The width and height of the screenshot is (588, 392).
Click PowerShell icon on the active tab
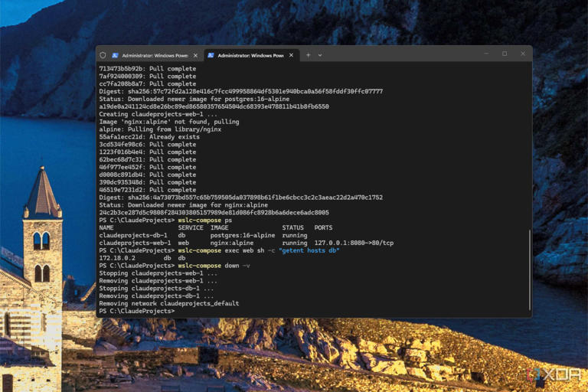[x=211, y=55]
